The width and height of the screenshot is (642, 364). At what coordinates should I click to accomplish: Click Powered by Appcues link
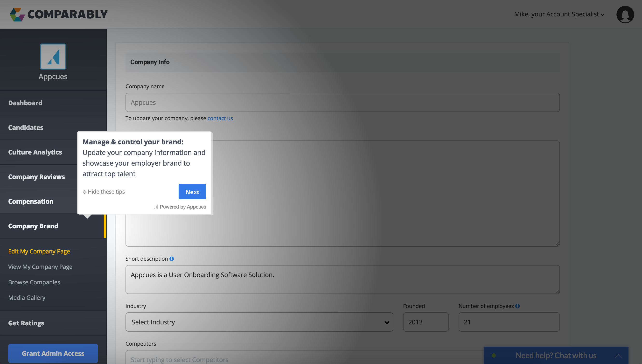click(180, 207)
